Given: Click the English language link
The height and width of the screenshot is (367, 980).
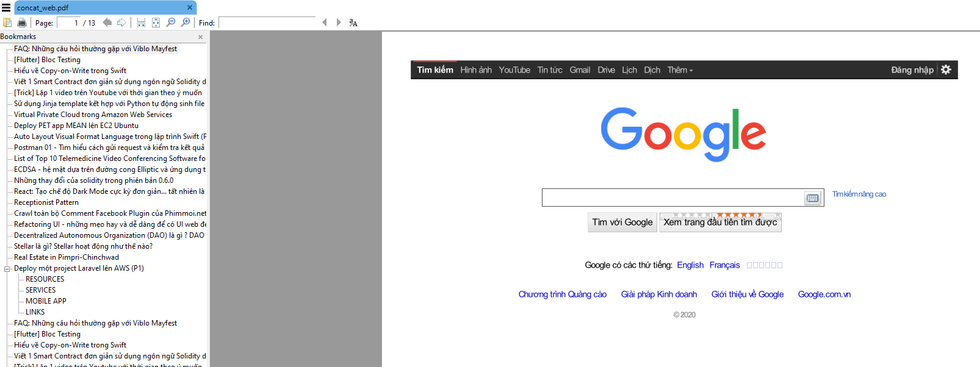Looking at the screenshot, I should click(690, 265).
